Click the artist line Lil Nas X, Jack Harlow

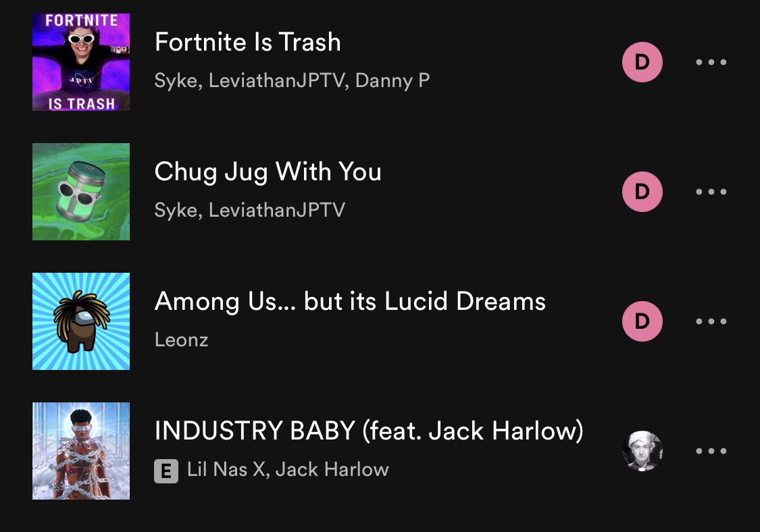point(288,469)
